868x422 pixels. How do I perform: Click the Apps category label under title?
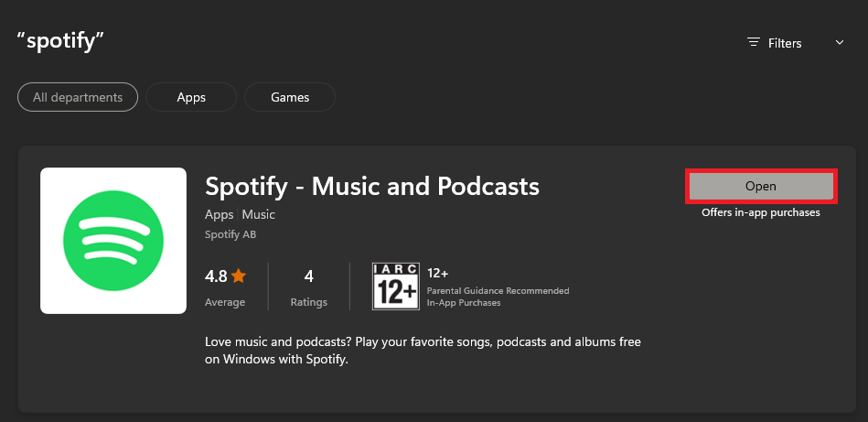220,214
